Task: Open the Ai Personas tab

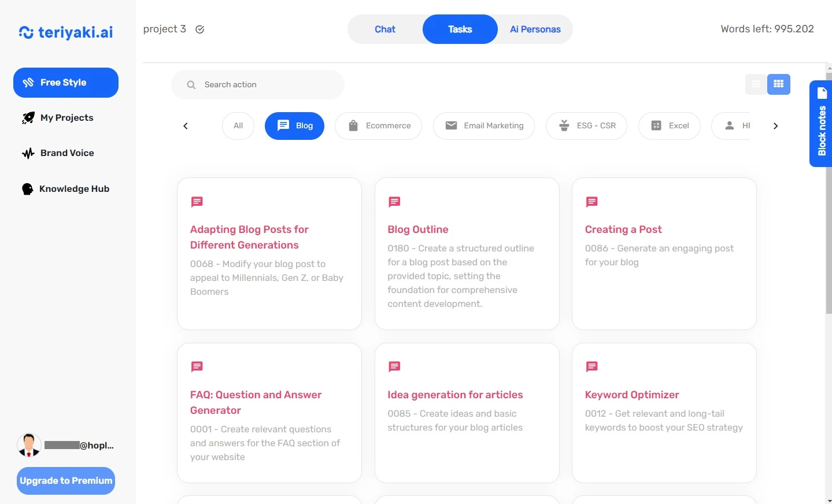Action: point(535,29)
